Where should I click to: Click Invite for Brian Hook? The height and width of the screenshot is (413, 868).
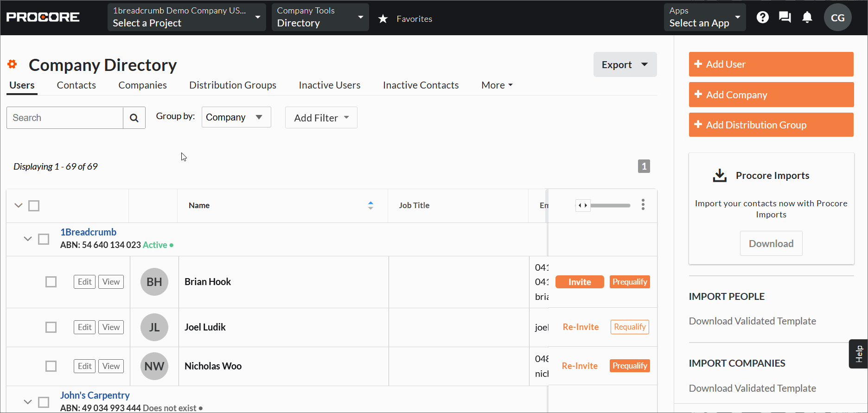[x=579, y=282]
